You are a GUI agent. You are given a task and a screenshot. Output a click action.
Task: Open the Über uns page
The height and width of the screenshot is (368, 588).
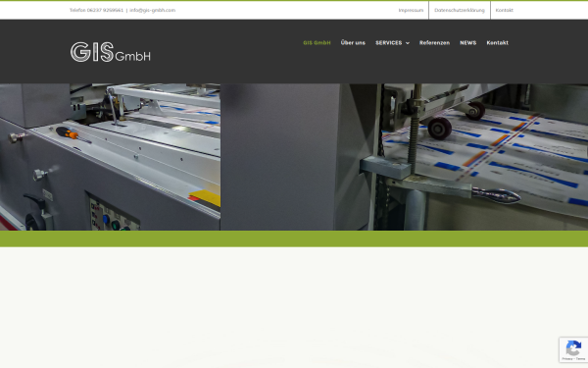coord(353,43)
